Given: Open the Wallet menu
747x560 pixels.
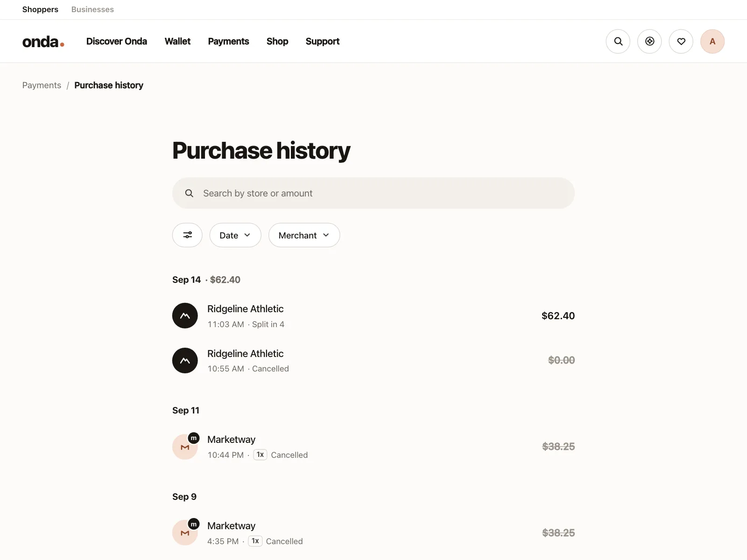Looking at the screenshot, I should coord(177,42).
